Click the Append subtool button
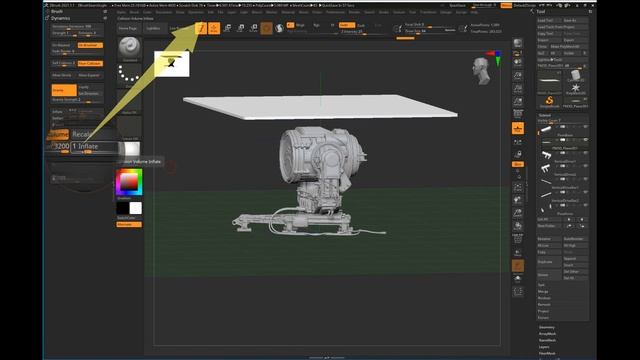 (576, 258)
